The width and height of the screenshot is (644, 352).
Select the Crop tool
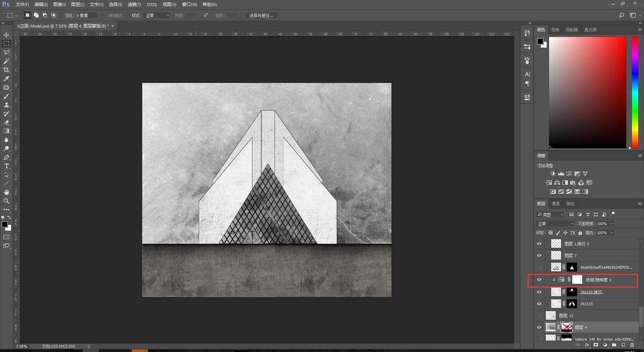(x=6, y=70)
